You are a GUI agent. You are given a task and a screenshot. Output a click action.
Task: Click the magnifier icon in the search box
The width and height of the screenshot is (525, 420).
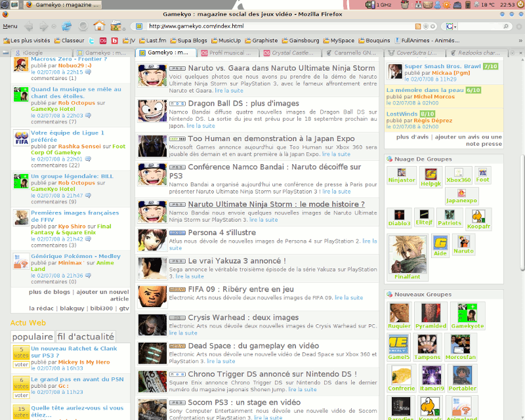pos(505,26)
